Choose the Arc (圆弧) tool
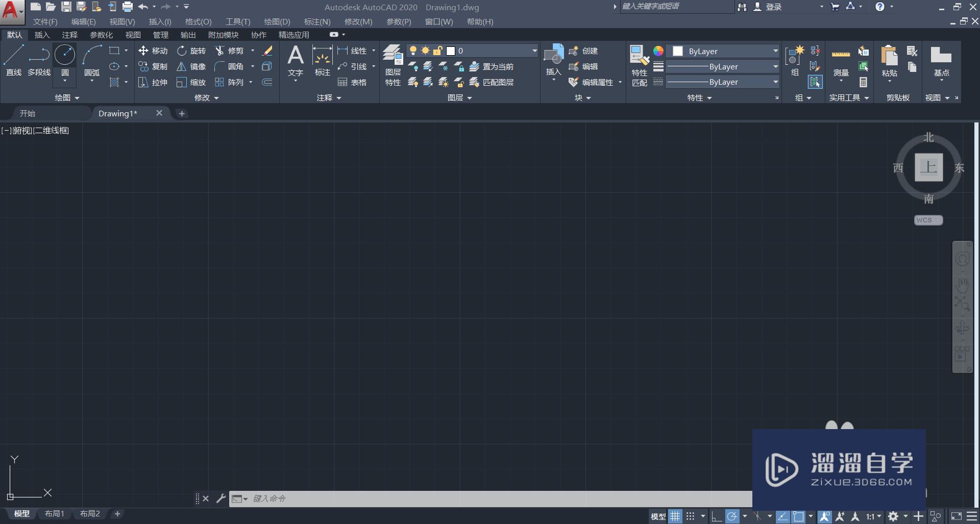Viewport: 980px width, 524px height. (x=92, y=61)
